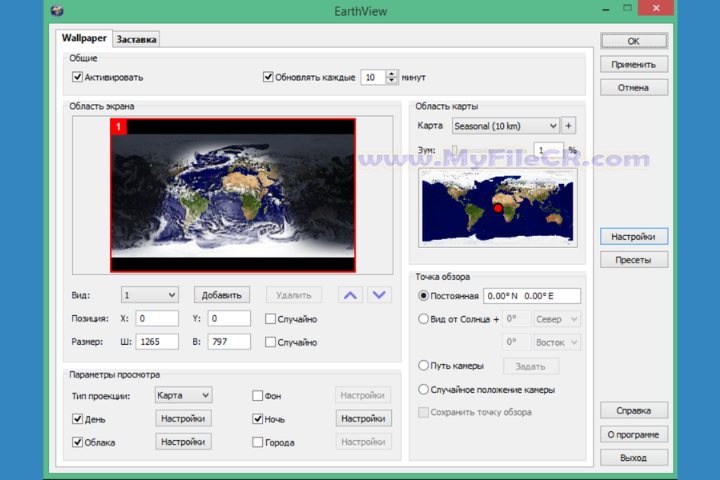Click the OK button
Image resolution: width=720 pixels, height=480 pixels.
point(634,41)
